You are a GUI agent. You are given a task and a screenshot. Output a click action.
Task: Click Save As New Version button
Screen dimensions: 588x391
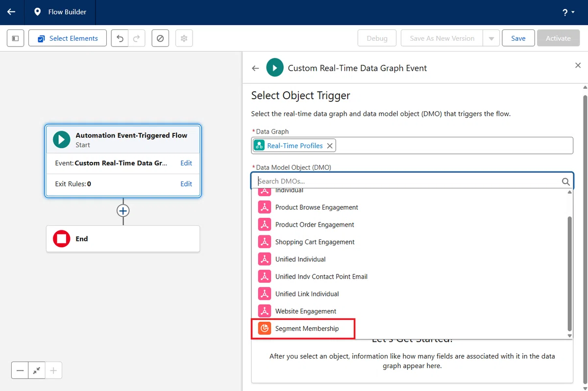[442, 38]
